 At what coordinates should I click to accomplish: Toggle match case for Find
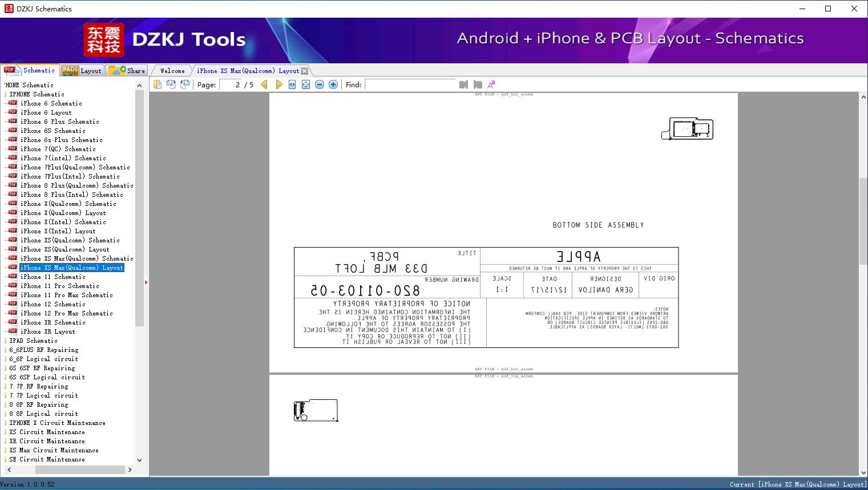[491, 84]
